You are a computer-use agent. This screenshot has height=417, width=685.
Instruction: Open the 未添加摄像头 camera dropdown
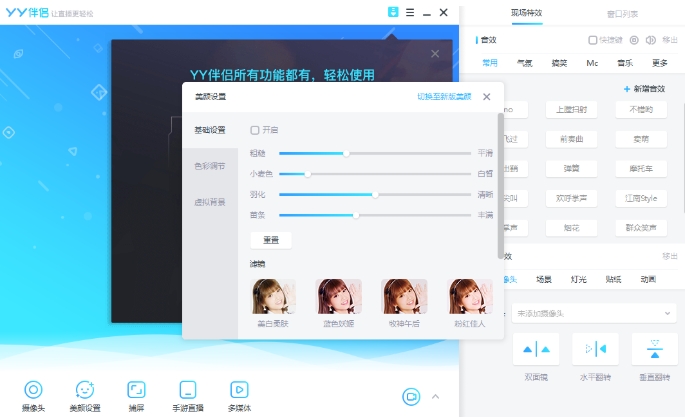594,314
